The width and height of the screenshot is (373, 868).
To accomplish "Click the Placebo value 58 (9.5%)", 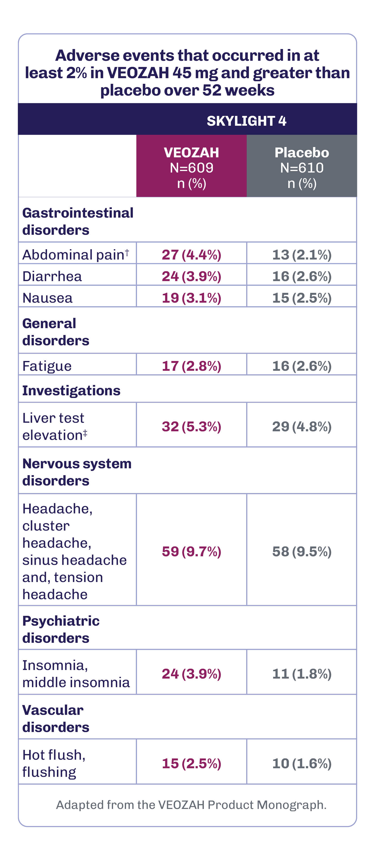I will pos(301,551).
